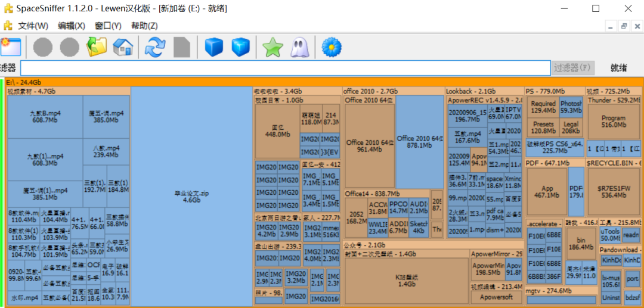The image size is (644, 308).
Task: Select the 385.1Mb mp4 file block
Action: (x=45, y=194)
